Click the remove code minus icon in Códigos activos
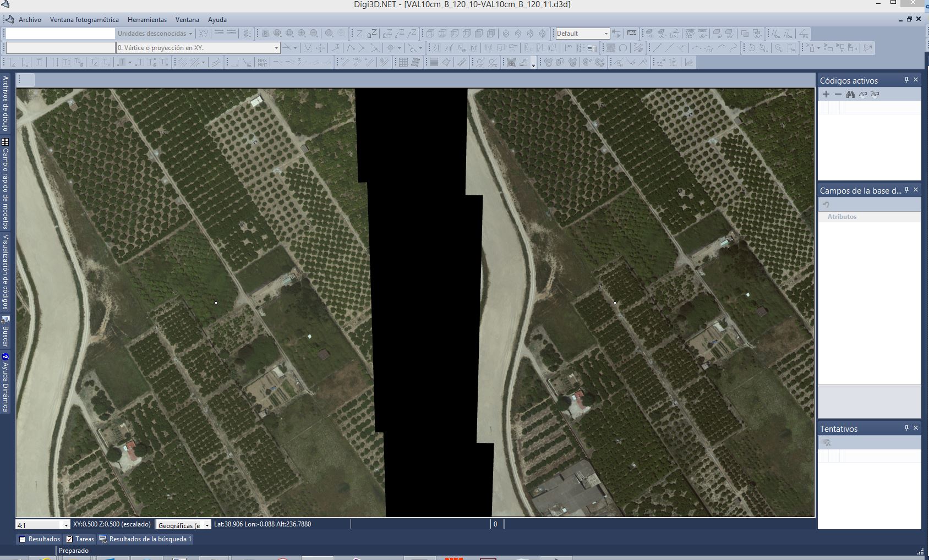Viewport: 929px width, 560px height. 838,94
